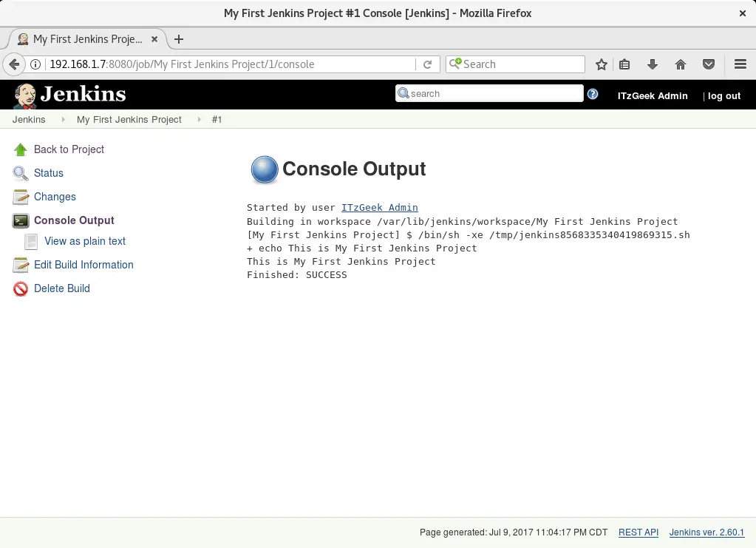Open Edit Build Information link
This screenshot has height=548, width=756.
click(84, 265)
